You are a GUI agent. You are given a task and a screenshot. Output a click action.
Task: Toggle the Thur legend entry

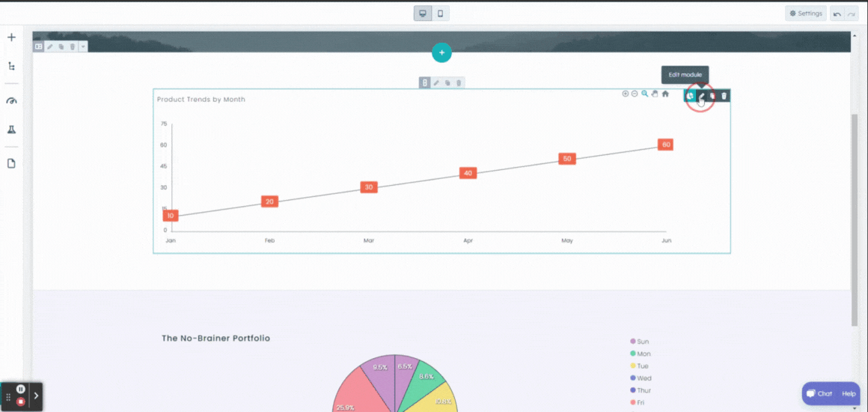click(641, 390)
